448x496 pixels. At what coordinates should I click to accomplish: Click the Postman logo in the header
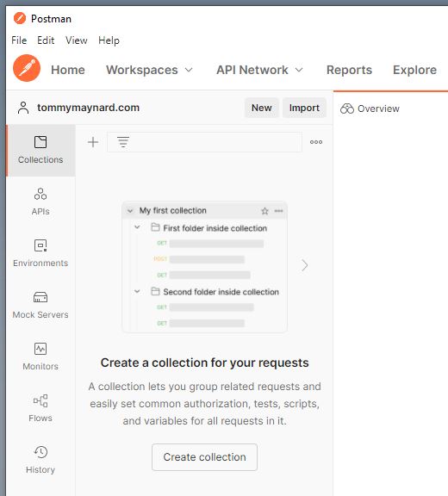coord(27,68)
